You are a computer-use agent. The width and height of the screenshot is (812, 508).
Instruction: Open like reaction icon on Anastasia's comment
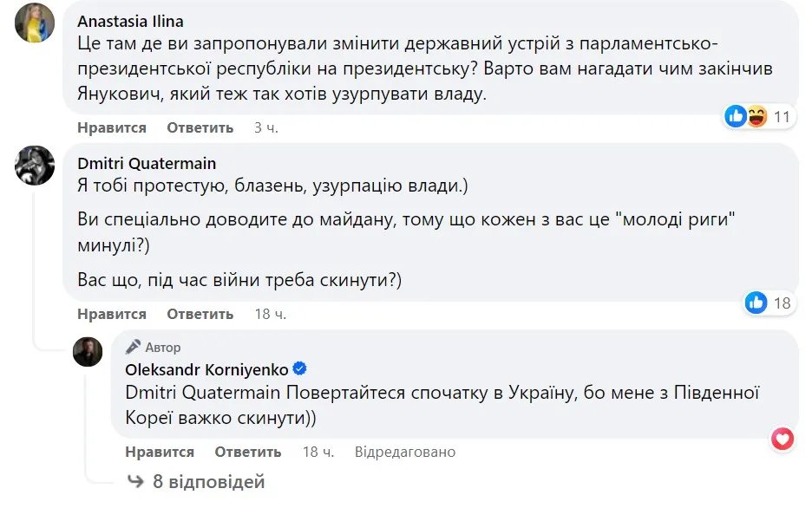(736, 116)
